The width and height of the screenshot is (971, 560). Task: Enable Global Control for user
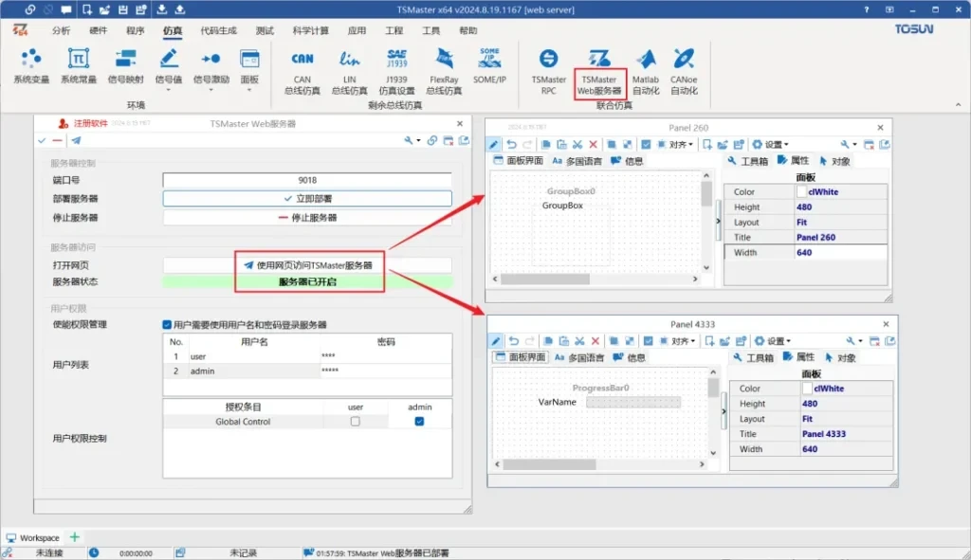click(356, 422)
